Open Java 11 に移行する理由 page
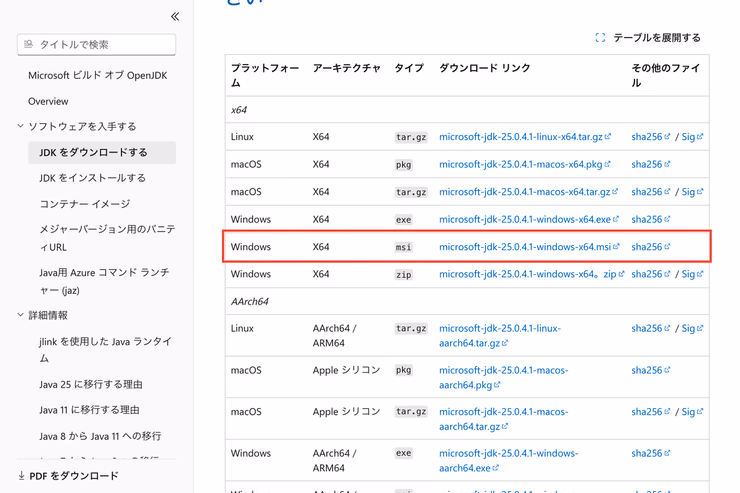 (x=89, y=410)
